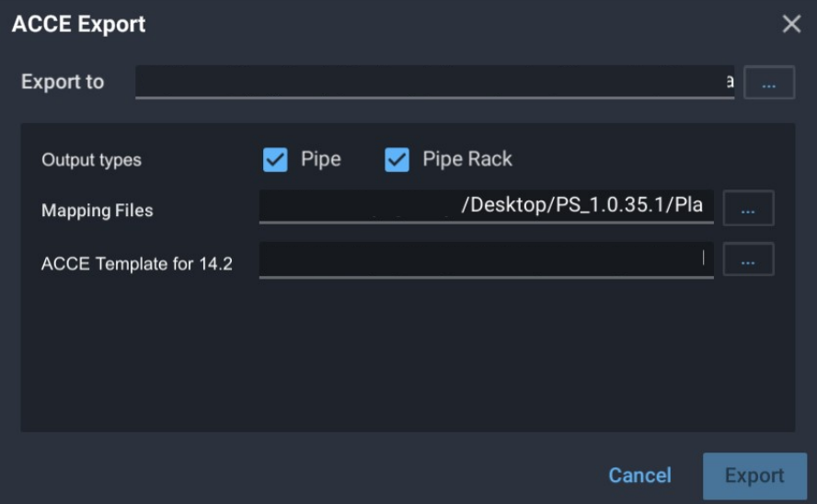Browse for Mapping Files
This screenshot has height=504, width=817.
748,208
